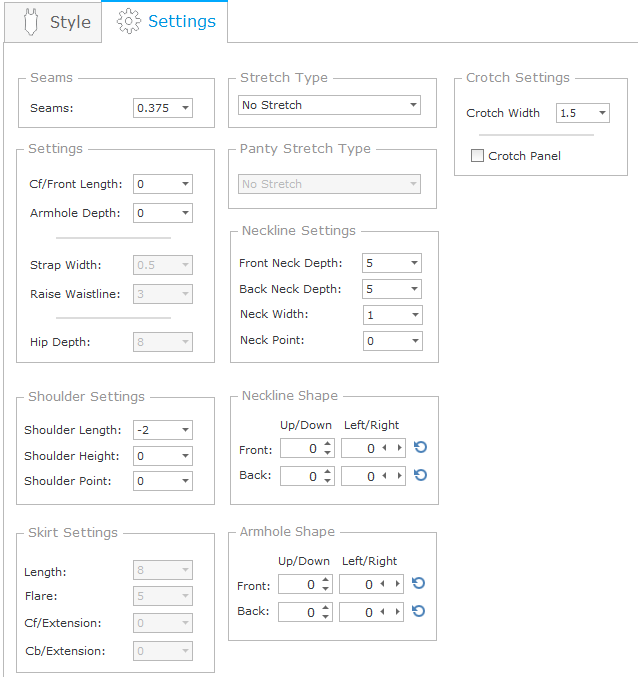Expand the Stretch Type dropdown
Viewport: 638px width, 677px height.
coord(413,105)
